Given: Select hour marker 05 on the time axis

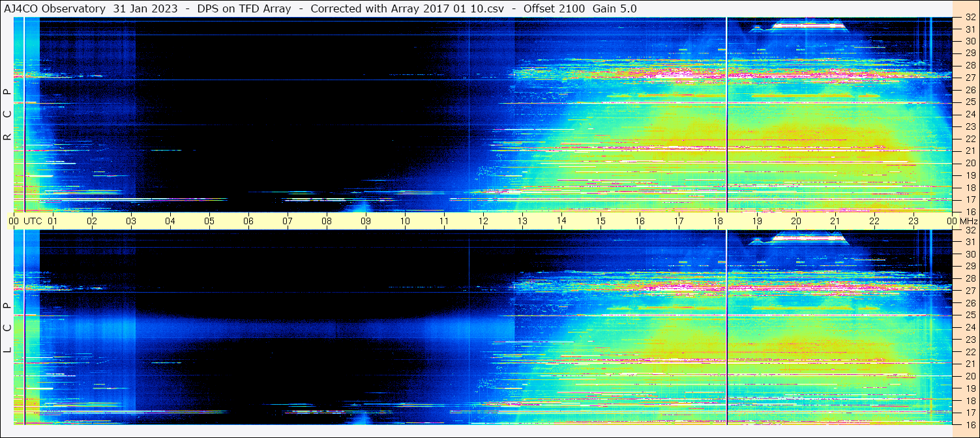Looking at the screenshot, I should (209, 221).
